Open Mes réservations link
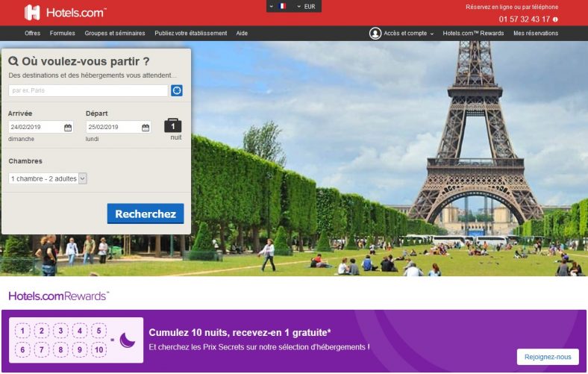 (x=536, y=34)
